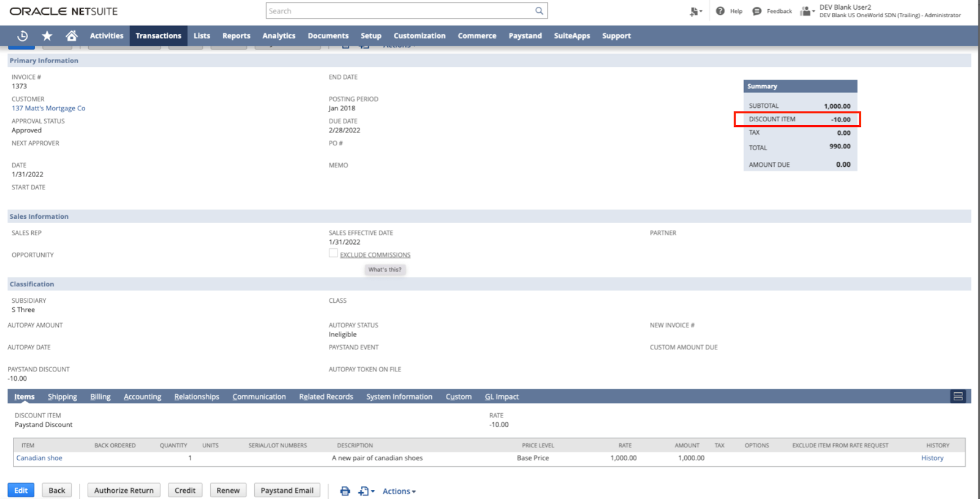Expand the bottom Actions dropdown
The image size is (980, 499).
pyautogui.click(x=399, y=491)
